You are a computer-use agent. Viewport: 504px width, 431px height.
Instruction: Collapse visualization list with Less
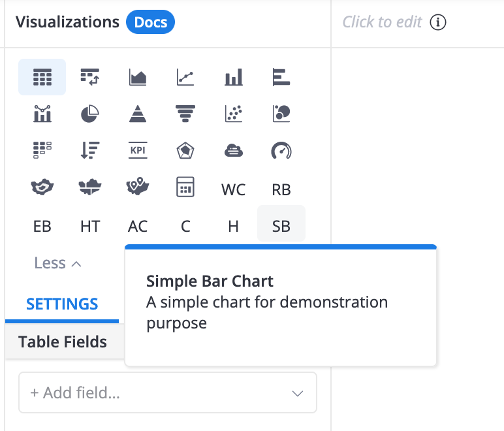(58, 263)
